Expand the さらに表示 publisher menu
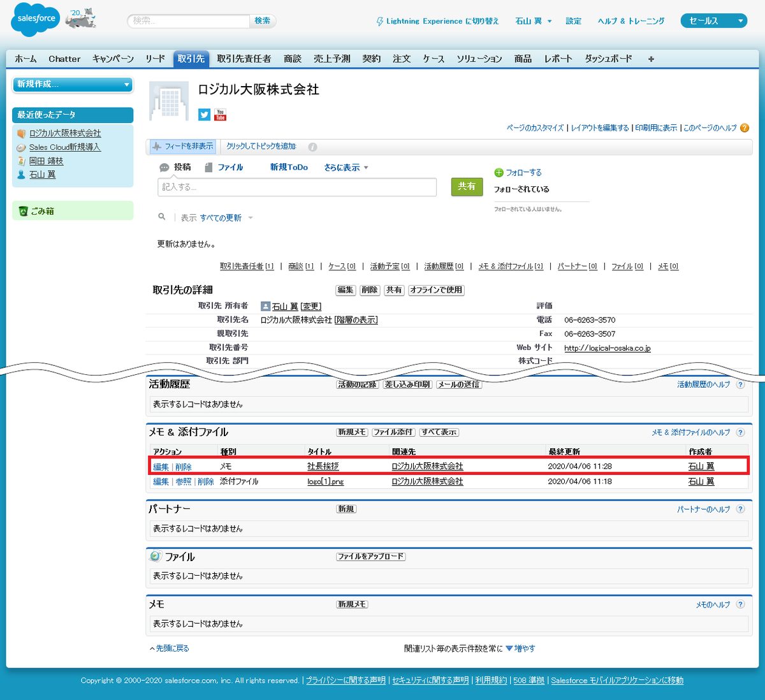Viewport: 765px width, 700px height. (x=346, y=168)
